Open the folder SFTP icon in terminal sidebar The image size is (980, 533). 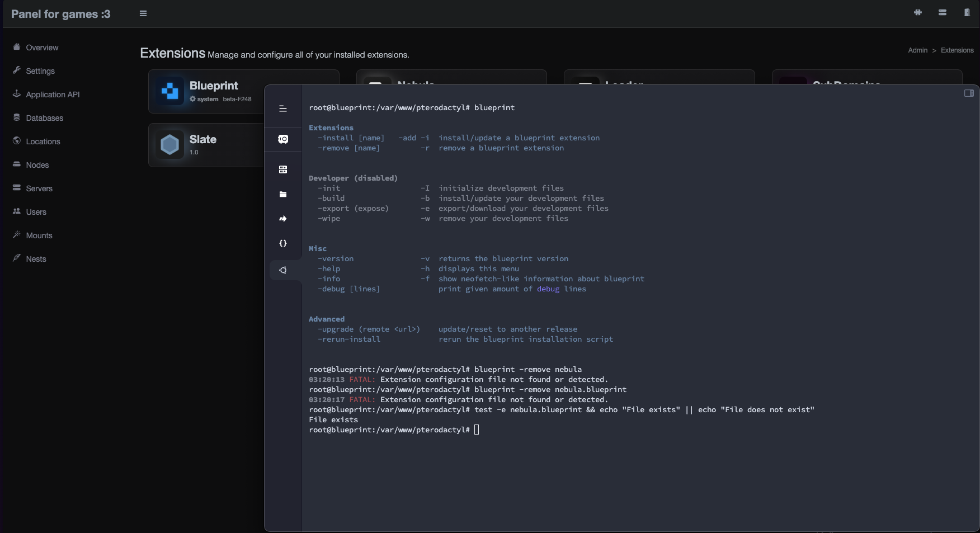283,194
